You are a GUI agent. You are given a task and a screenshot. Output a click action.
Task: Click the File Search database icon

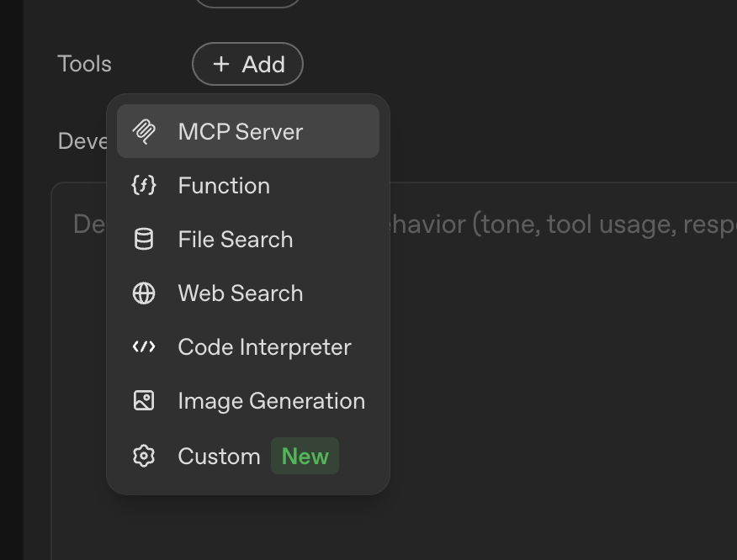[x=144, y=240]
